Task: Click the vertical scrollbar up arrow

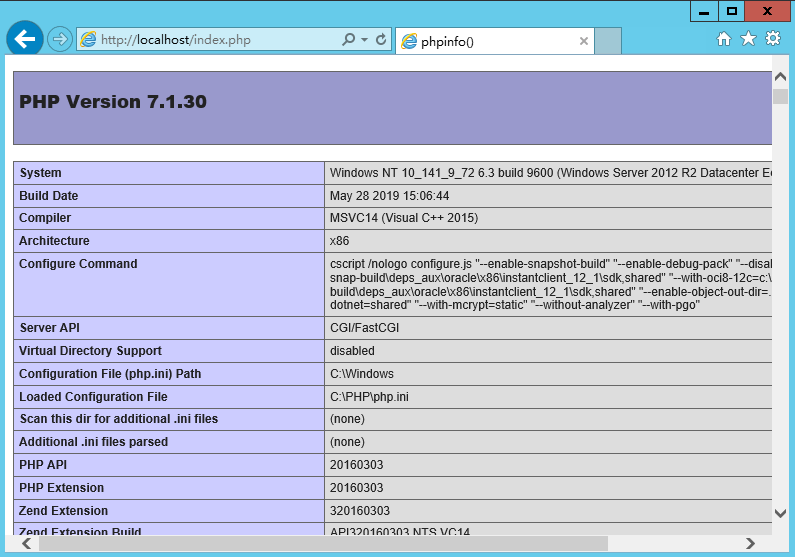Action: (780, 77)
